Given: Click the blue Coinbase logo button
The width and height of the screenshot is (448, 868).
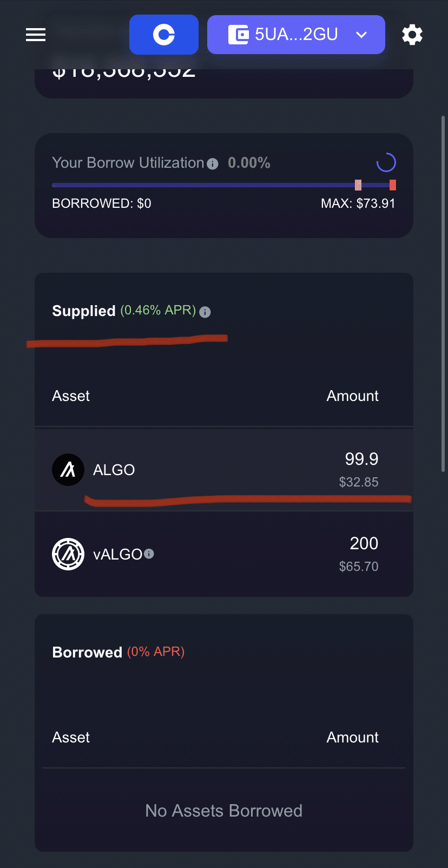Looking at the screenshot, I should click(164, 35).
